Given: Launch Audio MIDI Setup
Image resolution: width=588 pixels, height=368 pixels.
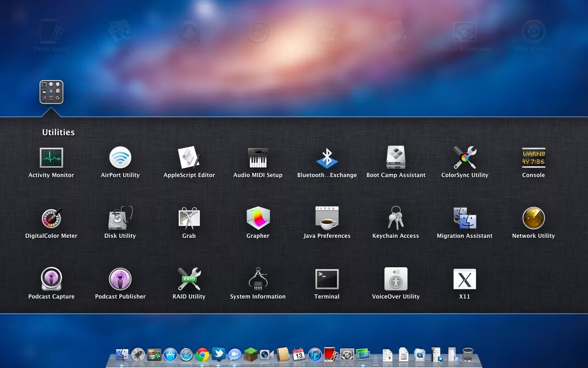Looking at the screenshot, I should coord(258,158).
